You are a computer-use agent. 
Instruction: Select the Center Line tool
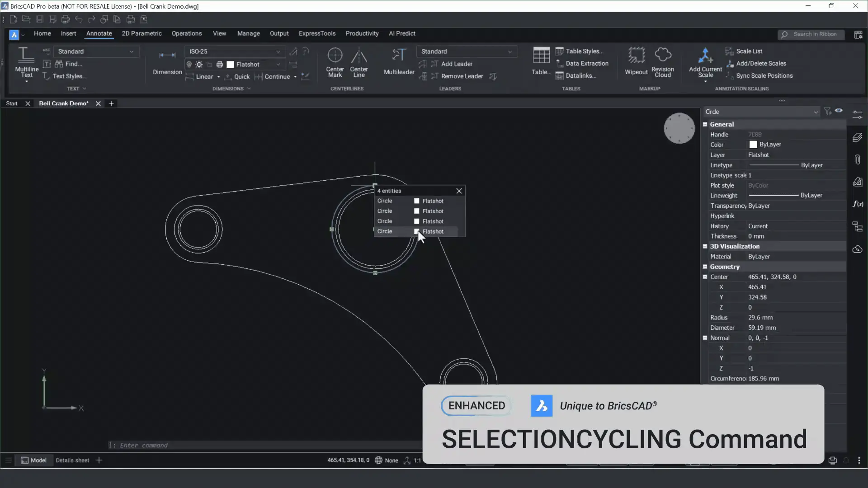point(359,56)
